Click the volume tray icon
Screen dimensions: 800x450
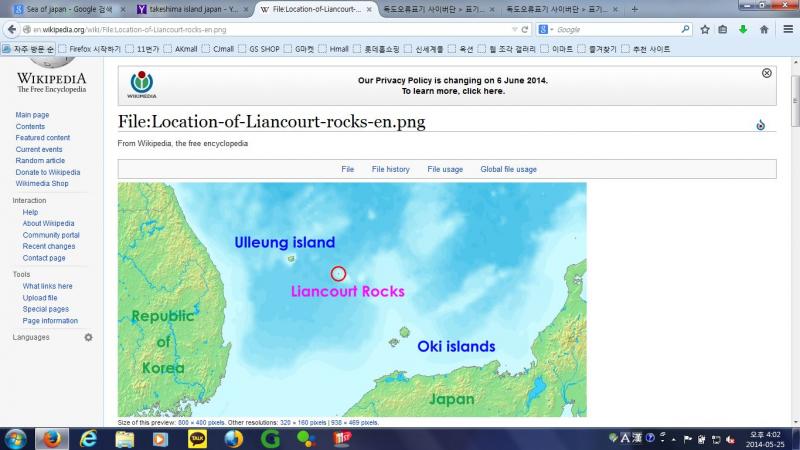tap(730, 439)
